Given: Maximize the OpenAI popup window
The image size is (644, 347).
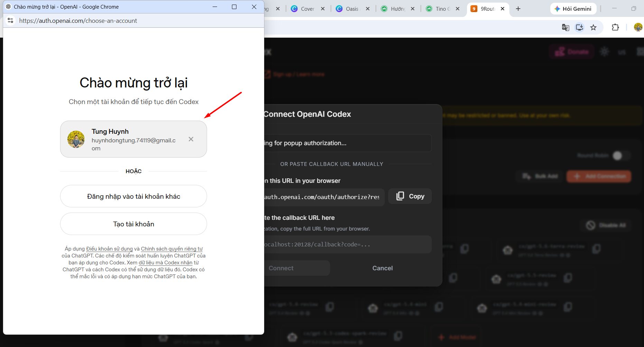Looking at the screenshot, I should pos(234,7).
